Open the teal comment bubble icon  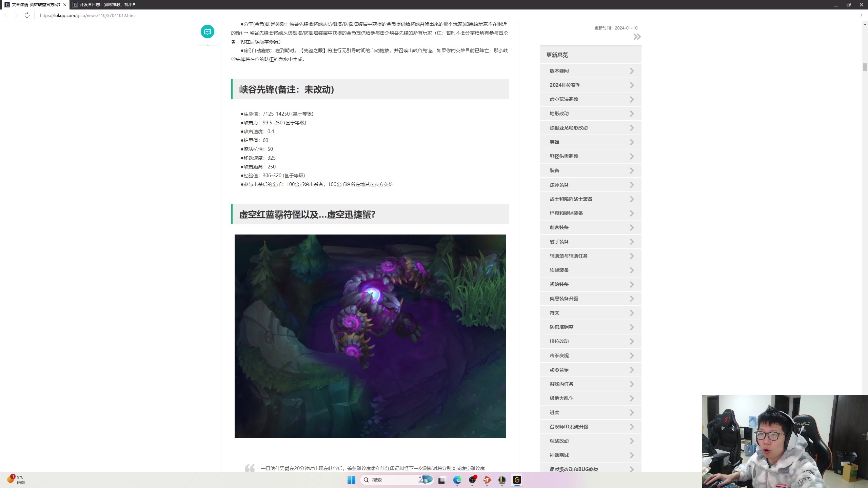click(x=208, y=32)
